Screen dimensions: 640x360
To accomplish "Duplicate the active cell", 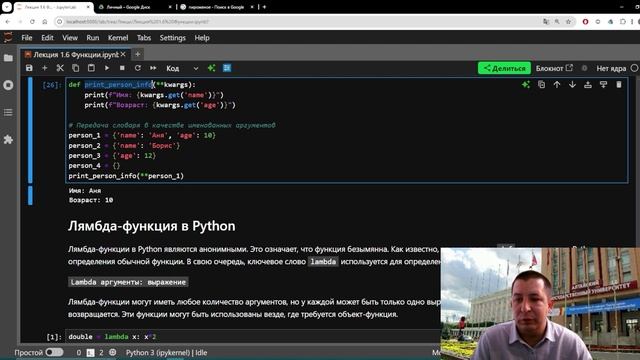I will (541, 84).
